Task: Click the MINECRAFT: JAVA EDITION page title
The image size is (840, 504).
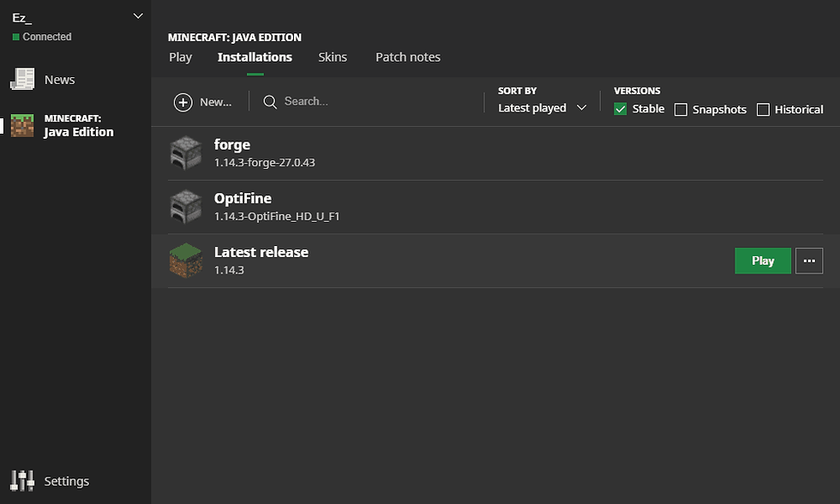Action: click(235, 37)
